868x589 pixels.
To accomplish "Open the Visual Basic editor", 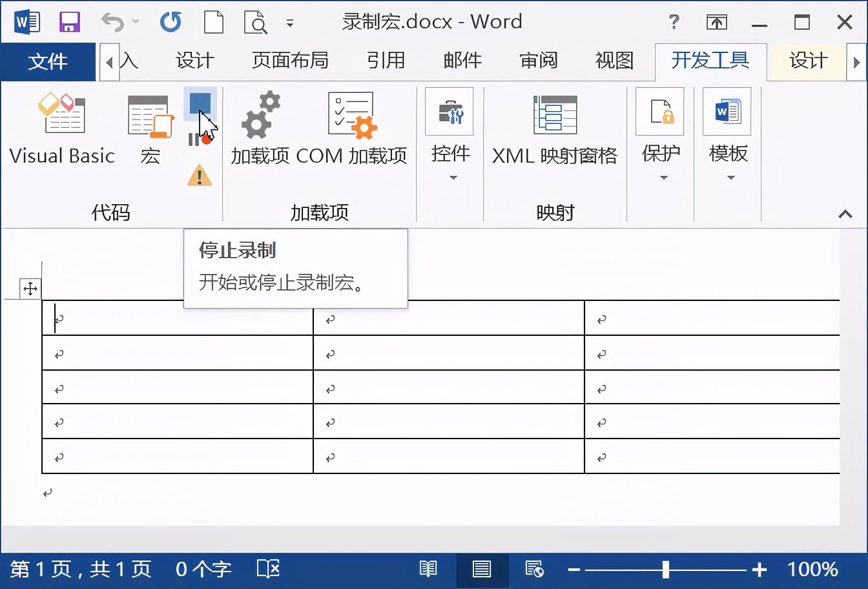I will pos(62,129).
